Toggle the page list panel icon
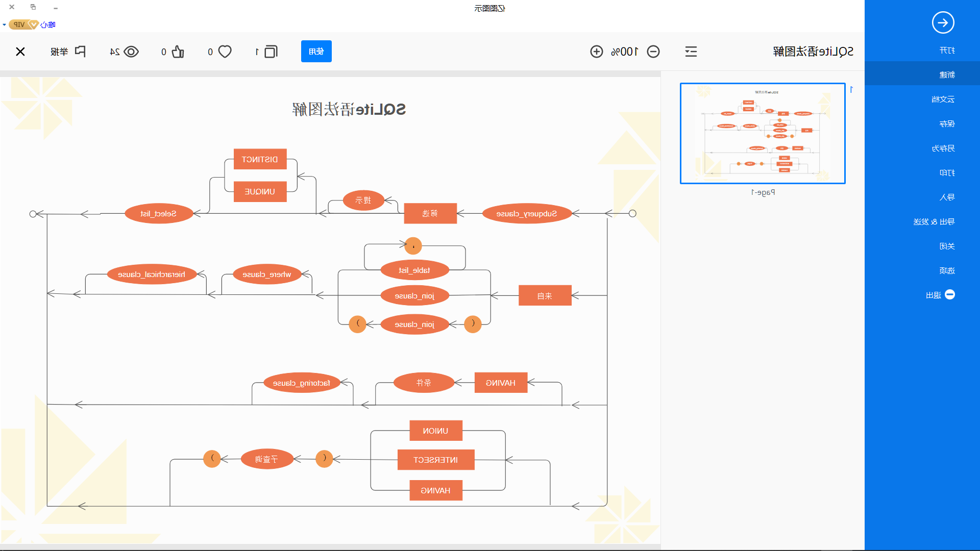Screen dimensions: 980x551 pyautogui.click(x=691, y=52)
